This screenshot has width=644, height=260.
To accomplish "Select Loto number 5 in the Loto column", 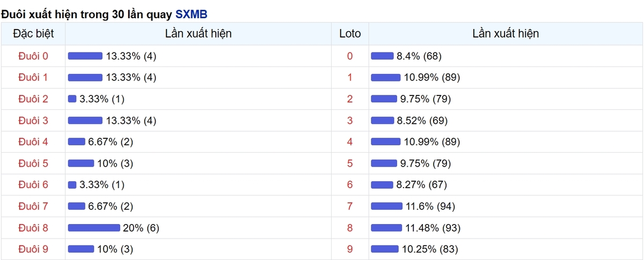I will click(350, 164).
